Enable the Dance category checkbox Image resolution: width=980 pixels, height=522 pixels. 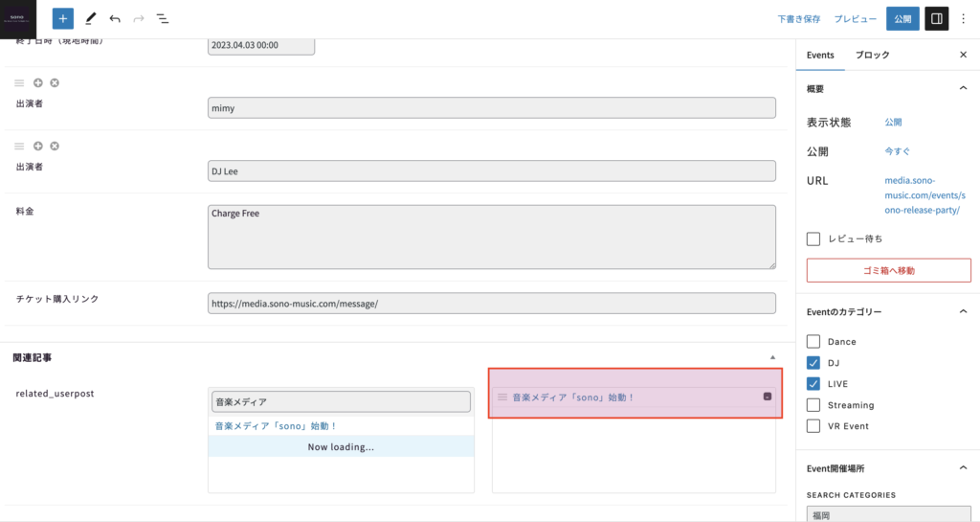coord(813,342)
